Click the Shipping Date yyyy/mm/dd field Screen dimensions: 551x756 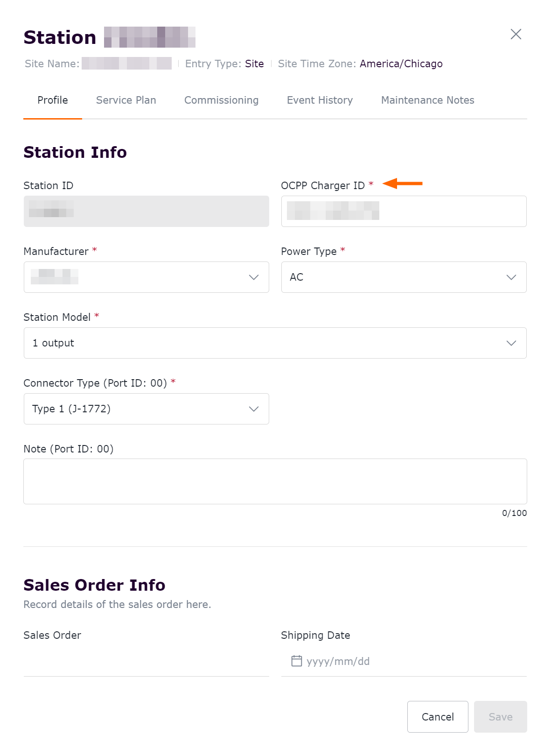(411, 661)
